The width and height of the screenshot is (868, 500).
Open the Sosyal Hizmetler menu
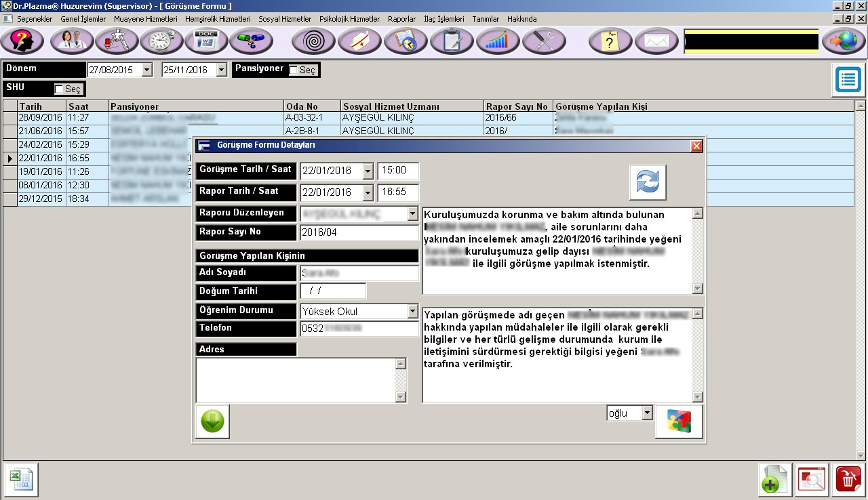pos(285,19)
